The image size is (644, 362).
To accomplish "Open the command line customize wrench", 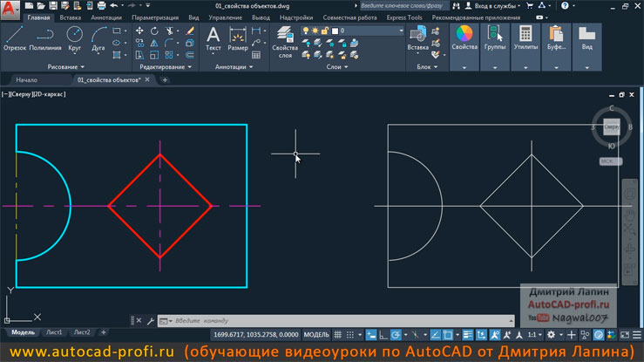I will pyautogui.click(x=150, y=321).
